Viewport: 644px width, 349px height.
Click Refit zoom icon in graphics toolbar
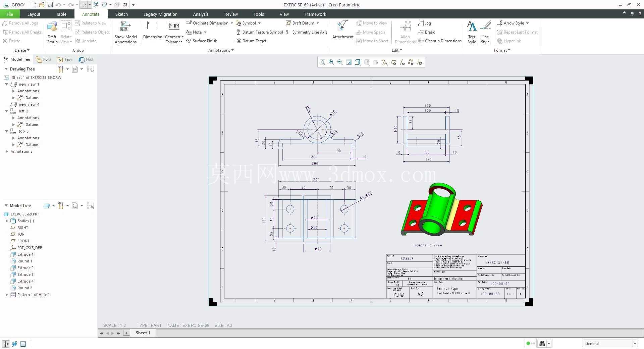[322, 62]
